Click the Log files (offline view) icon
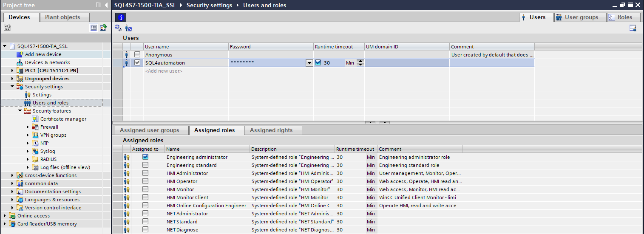This screenshot has width=644, height=234. 35,167
